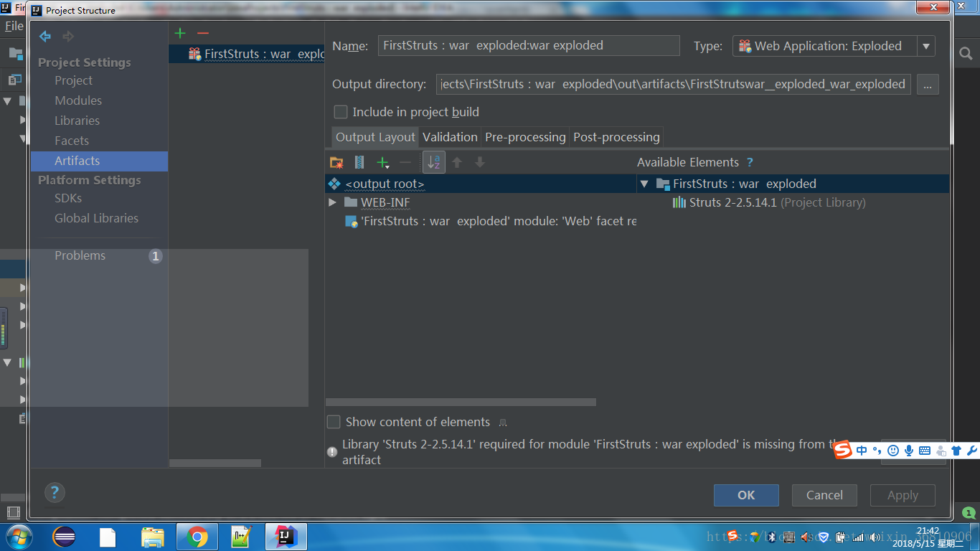Viewport: 980px width, 551px height.
Task: Open the IntelliJ File menu behind dialog
Action: 14,27
